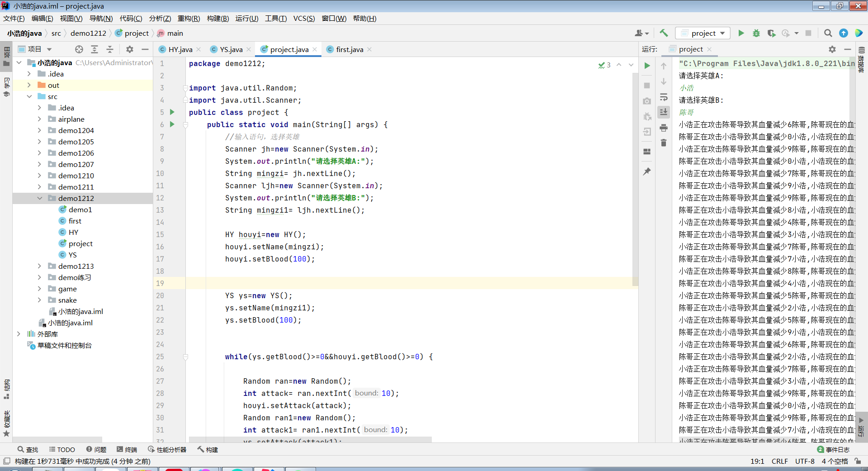The height and width of the screenshot is (471, 868).
Task: Toggle scroll to end in console
Action: tap(664, 112)
